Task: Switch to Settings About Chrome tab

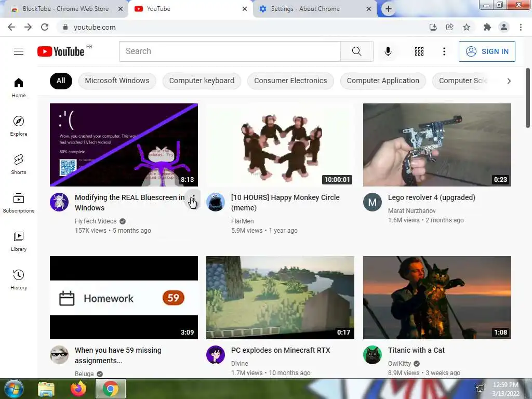Action: [x=305, y=9]
